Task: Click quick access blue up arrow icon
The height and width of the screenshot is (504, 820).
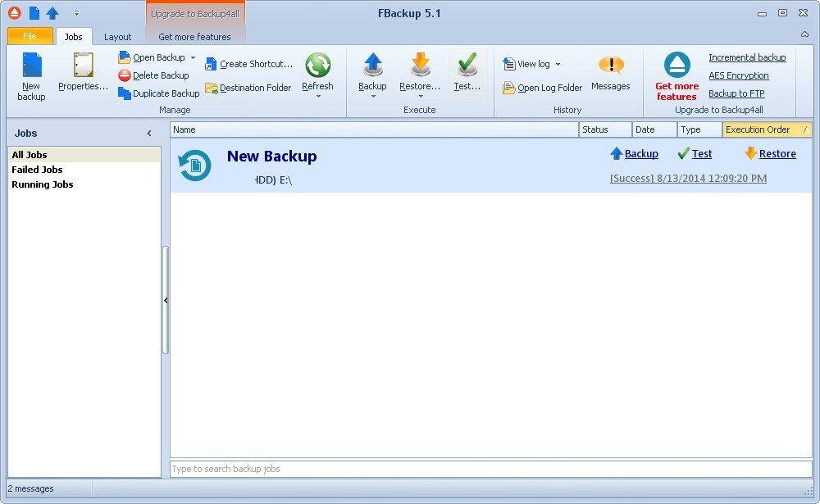Action: point(52,12)
